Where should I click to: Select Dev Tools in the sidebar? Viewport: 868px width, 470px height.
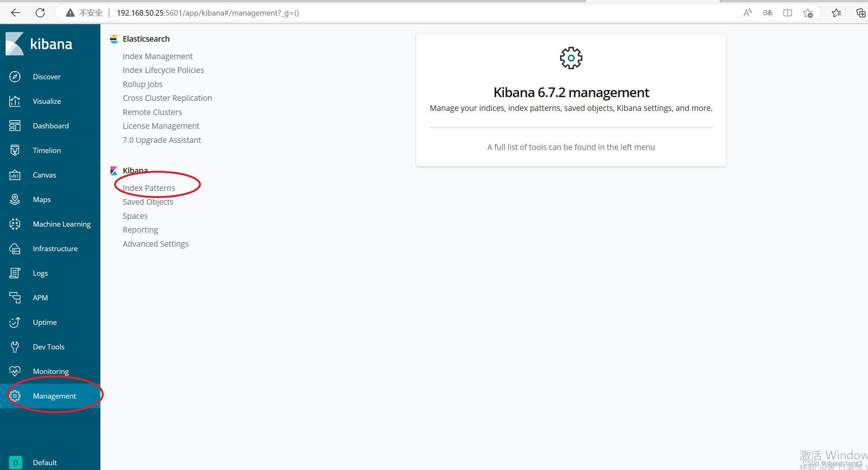[49, 347]
